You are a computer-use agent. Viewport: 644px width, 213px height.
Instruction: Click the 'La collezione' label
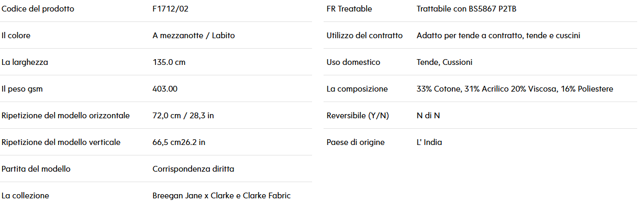pos(25,196)
